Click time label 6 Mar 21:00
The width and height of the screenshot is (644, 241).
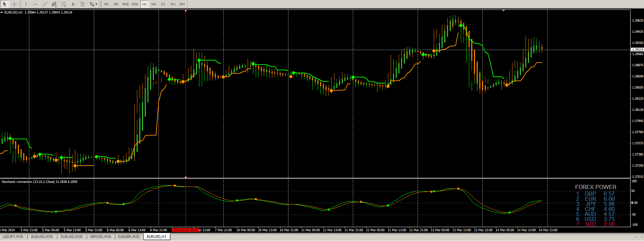(x=159, y=230)
